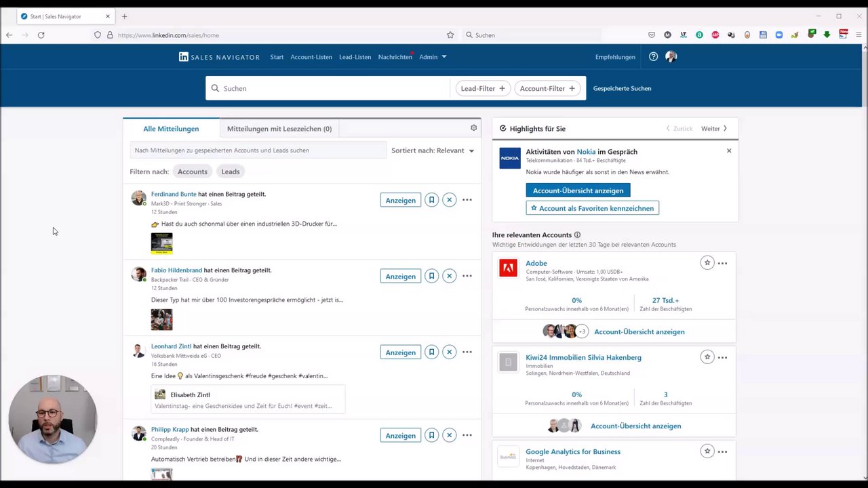Open notification settings gear icon

point(474,127)
